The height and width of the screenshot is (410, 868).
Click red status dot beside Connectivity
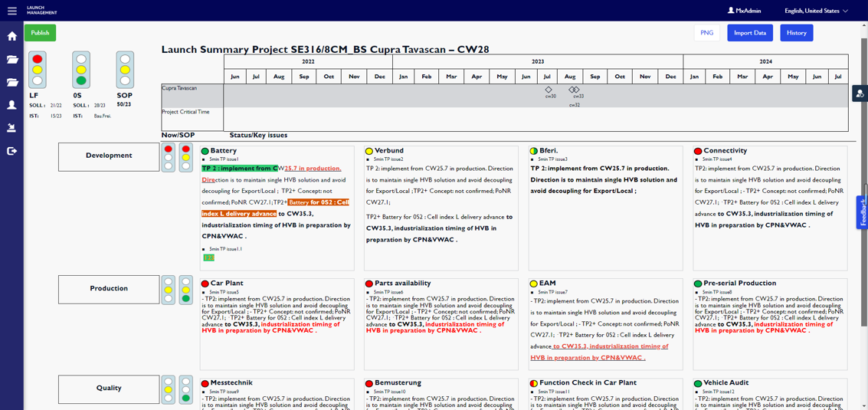tap(697, 151)
